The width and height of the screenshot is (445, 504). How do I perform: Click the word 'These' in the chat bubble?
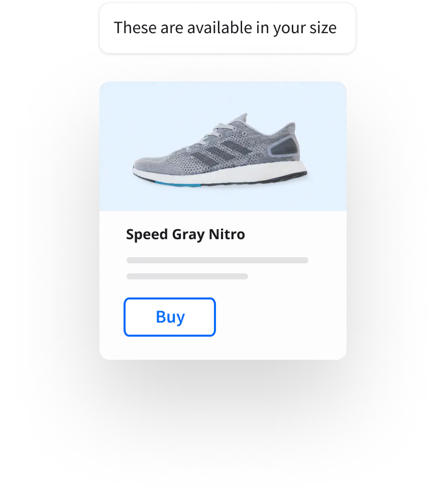pyautogui.click(x=135, y=28)
